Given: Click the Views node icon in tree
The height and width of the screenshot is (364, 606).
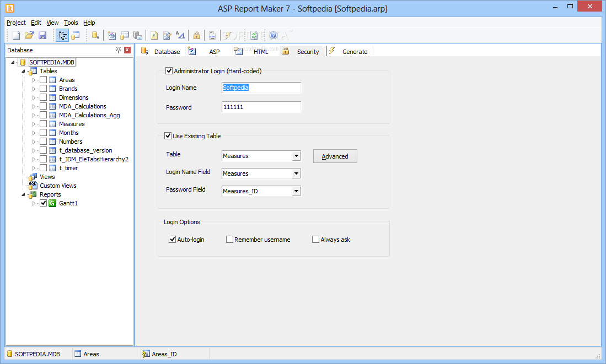Looking at the screenshot, I should pos(33,176).
